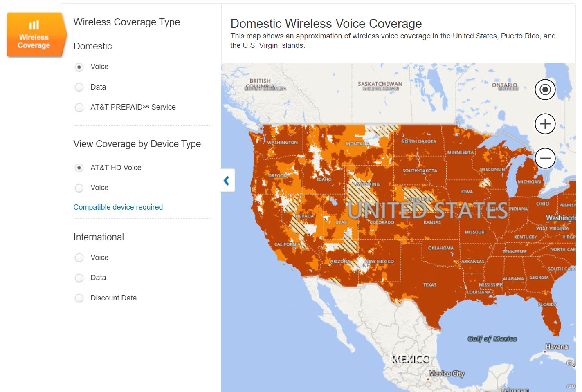Click the Georgia label on the map
582x392 pixels.
pyautogui.click(x=539, y=278)
